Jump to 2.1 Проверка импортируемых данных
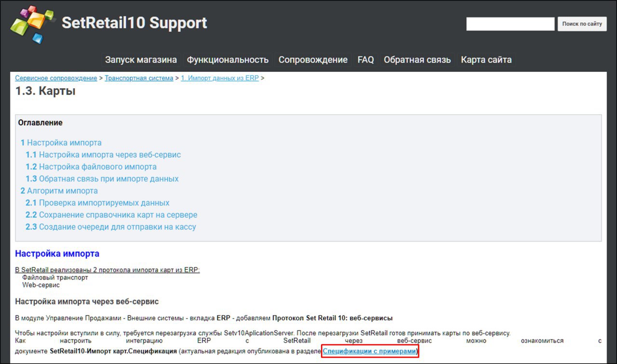The width and height of the screenshot is (617, 364). 97,203
